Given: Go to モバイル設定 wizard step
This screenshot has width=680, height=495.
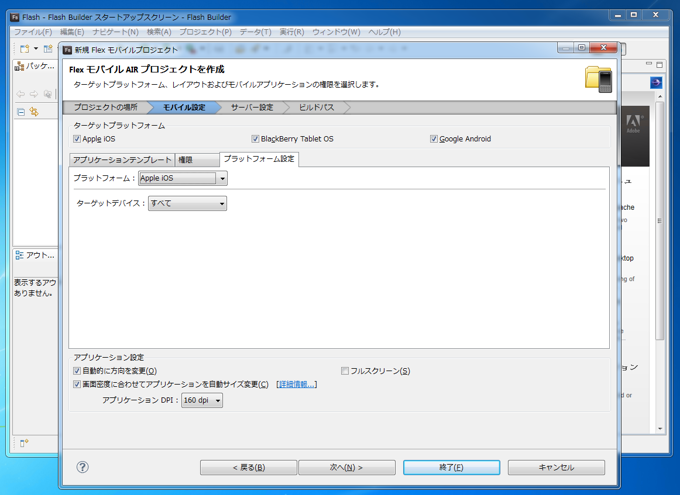Looking at the screenshot, I should 184,107.
